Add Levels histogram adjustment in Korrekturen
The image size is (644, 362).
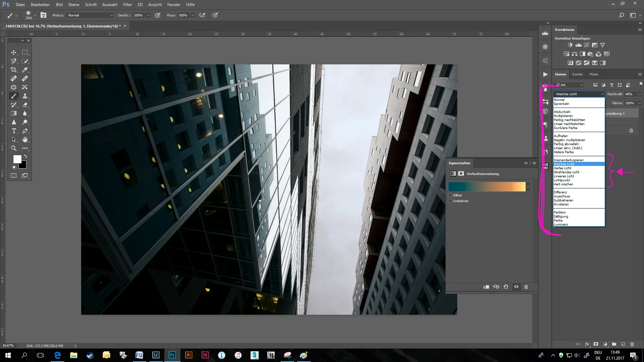[579, 45]
